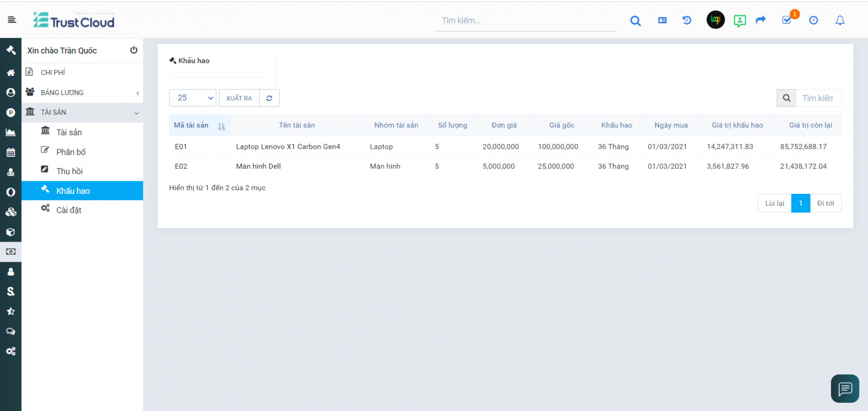The height and width of the screenshot is (411, 868).
Task: Click the power logout icon
Action: [x=133, y=50]
